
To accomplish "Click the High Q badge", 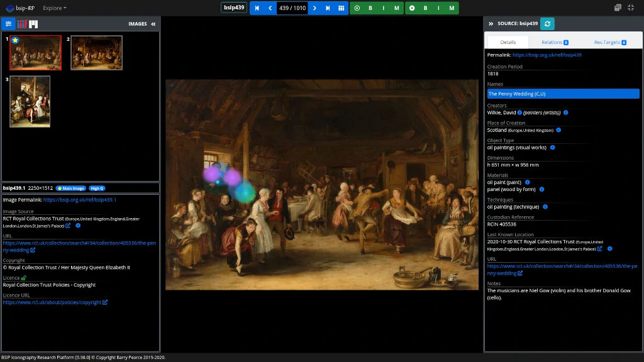I will [x=97, y=189].
